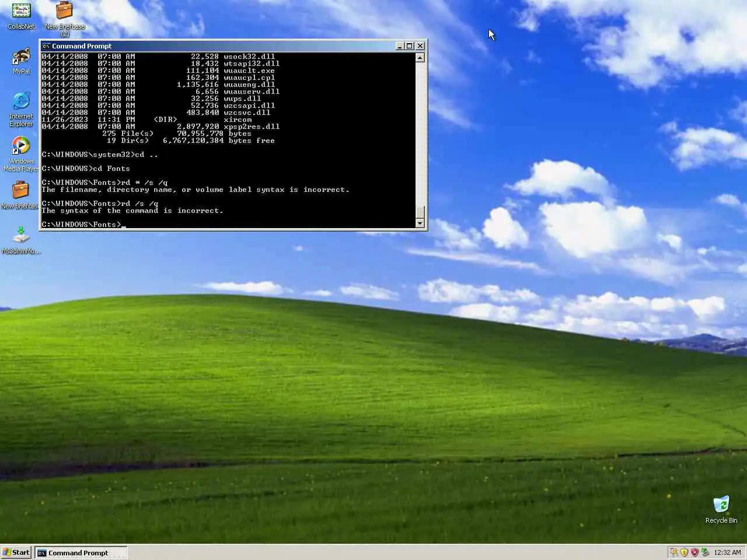
Task: Close the Command Prompt window
Action: tap(420, 46)
